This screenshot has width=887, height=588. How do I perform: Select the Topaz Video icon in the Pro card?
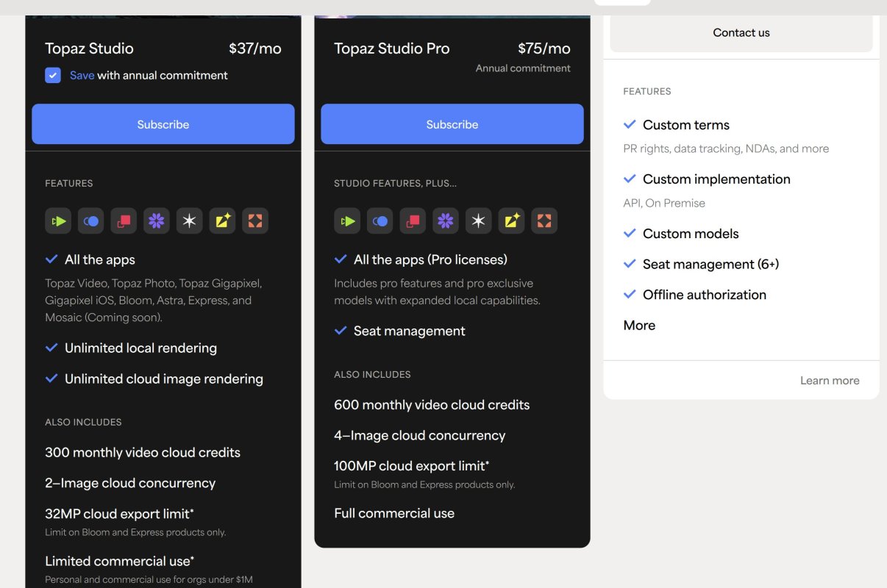pyautogui.click(x=347, y=220)
